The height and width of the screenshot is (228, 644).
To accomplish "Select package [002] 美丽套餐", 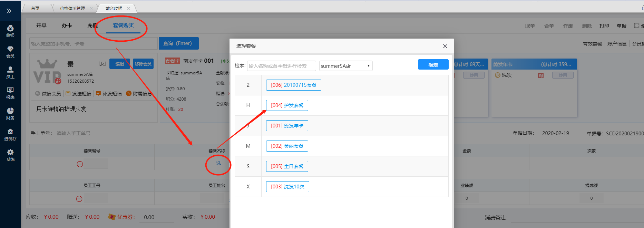I will pos(287,146).
